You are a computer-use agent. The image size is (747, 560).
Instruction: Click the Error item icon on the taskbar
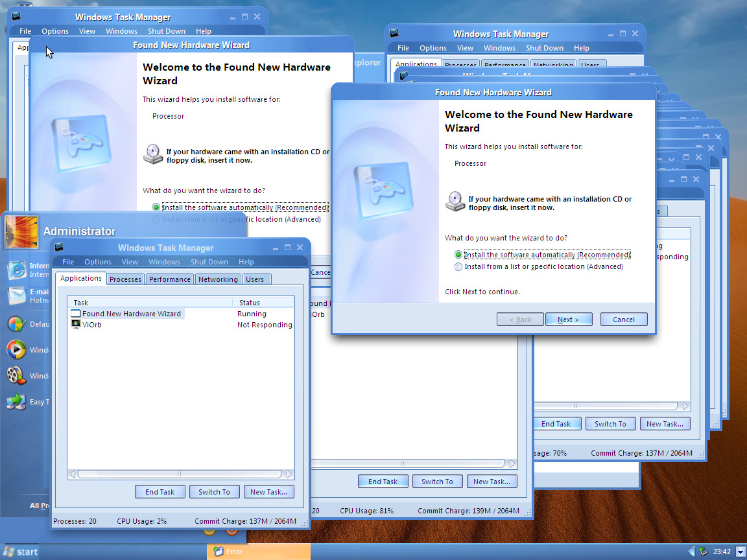pos(218,552)
